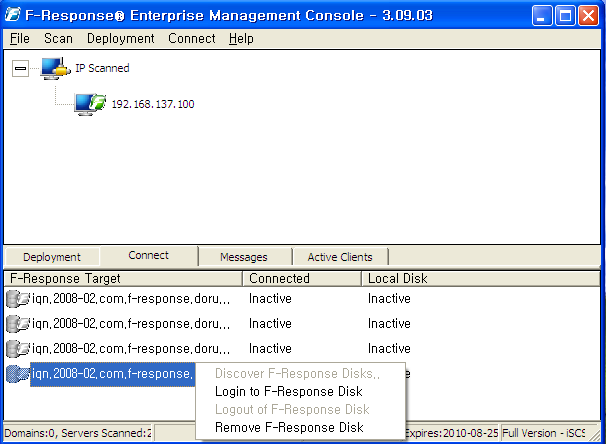This screenshot has width=606, height=444.
Task: Select the first iqn.2008-02.com.f-response.doru target
Action: (131, 299)
